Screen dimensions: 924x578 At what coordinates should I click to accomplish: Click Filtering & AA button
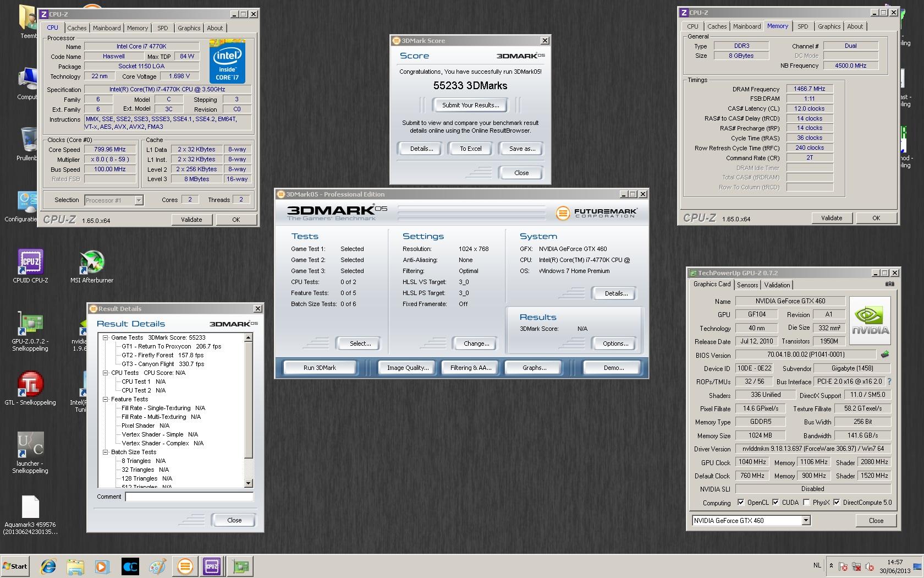coord(470,368)
